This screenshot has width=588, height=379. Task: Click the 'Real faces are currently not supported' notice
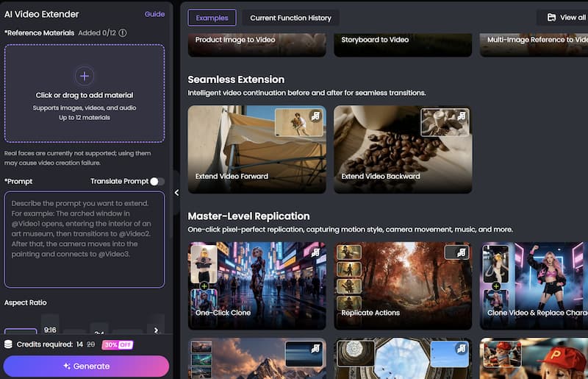click(x=78, y=158)
